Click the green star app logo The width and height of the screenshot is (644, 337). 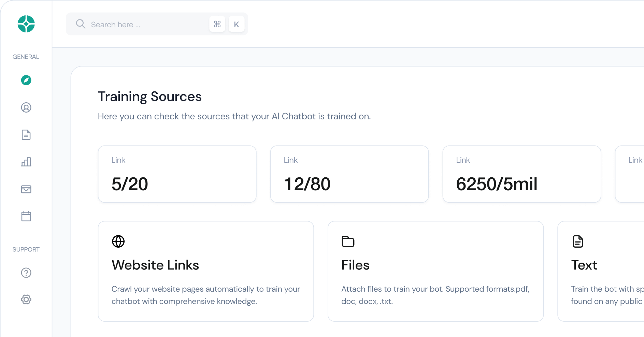tap(26, 24)
